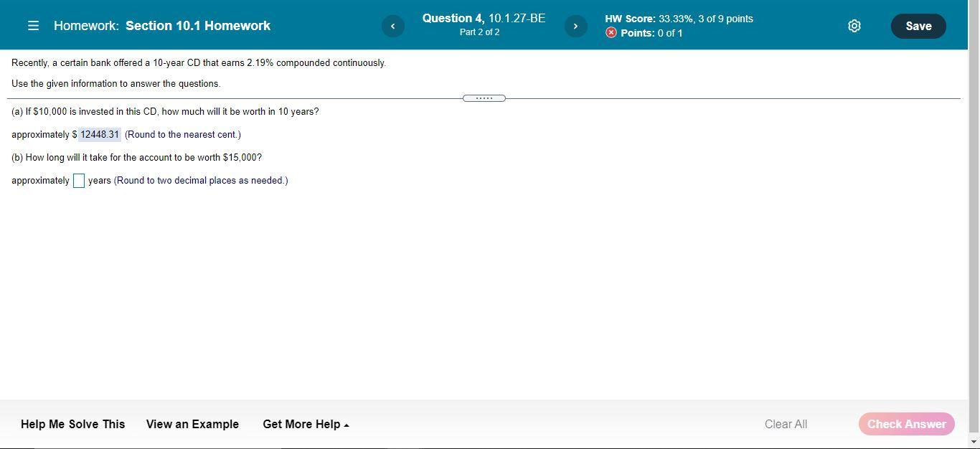Screen dimensions: 980x449
Task: Open the Question 4 navigation header
Action: coord(484,18)
